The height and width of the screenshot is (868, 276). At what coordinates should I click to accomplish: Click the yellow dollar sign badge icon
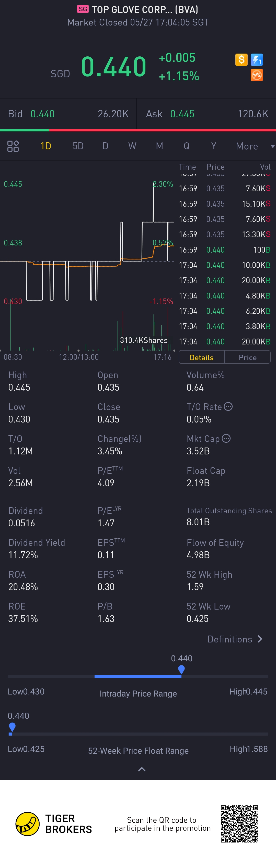pyautogui.click(x=241, y=60)
